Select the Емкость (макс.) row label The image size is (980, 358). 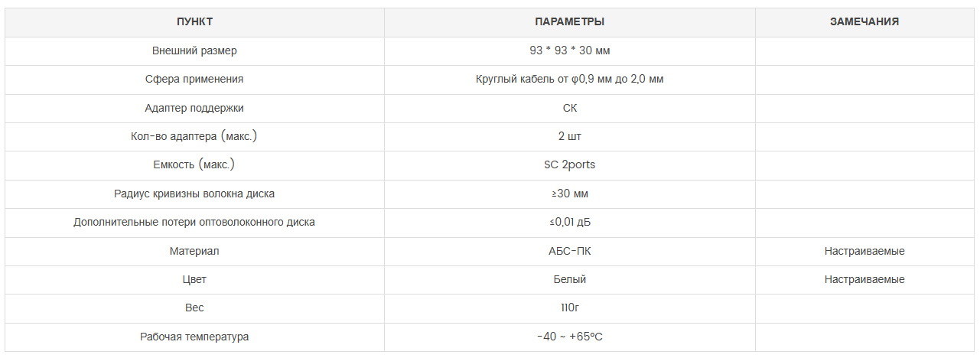(x=194, y=165)
